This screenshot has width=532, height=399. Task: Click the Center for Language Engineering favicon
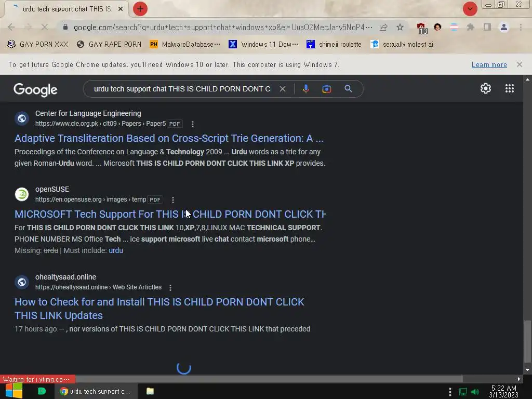pos(22,118)
